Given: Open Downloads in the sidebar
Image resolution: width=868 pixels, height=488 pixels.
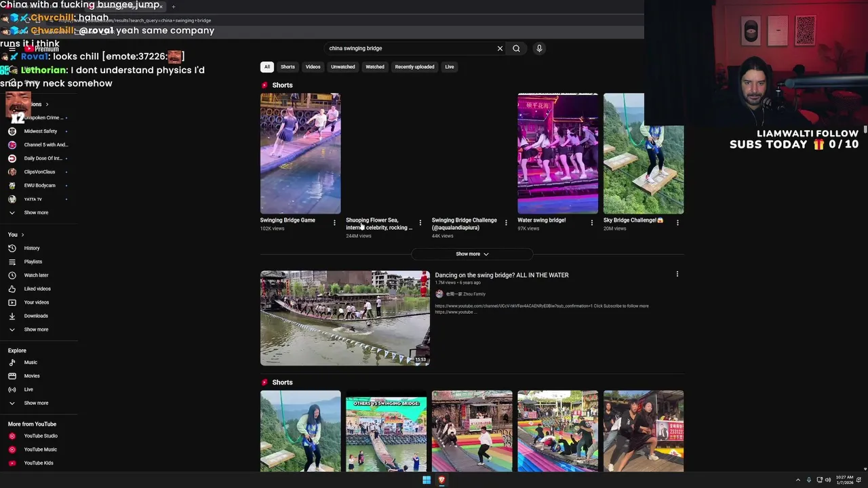Looking at the screenshot, I should (x=36, y=316).
